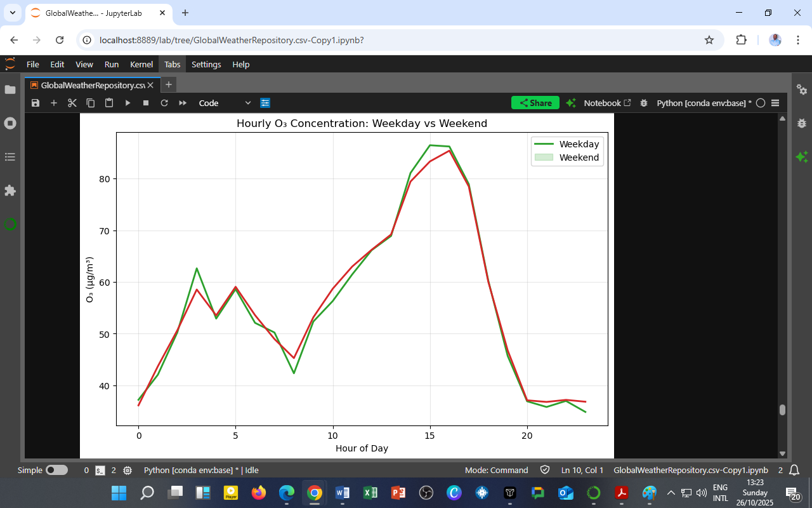Open in Notebook view link
Image resolution: width=812 pixels, height=508 pixels.
tap(607, 103)
